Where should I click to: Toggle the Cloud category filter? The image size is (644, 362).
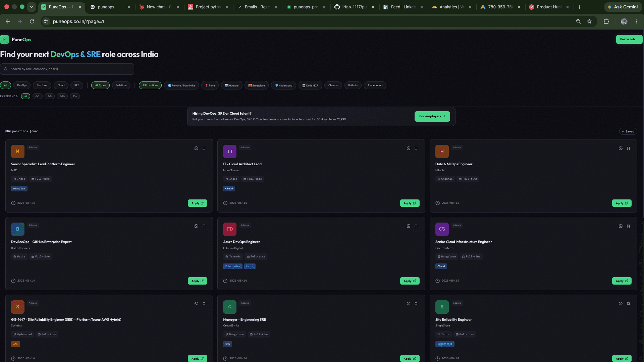coord(61,85)
